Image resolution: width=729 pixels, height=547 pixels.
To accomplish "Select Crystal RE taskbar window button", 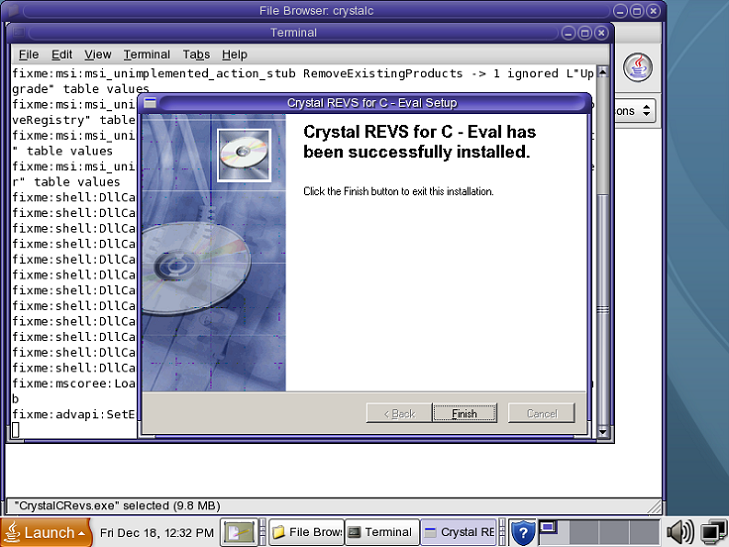I will 459,532.
